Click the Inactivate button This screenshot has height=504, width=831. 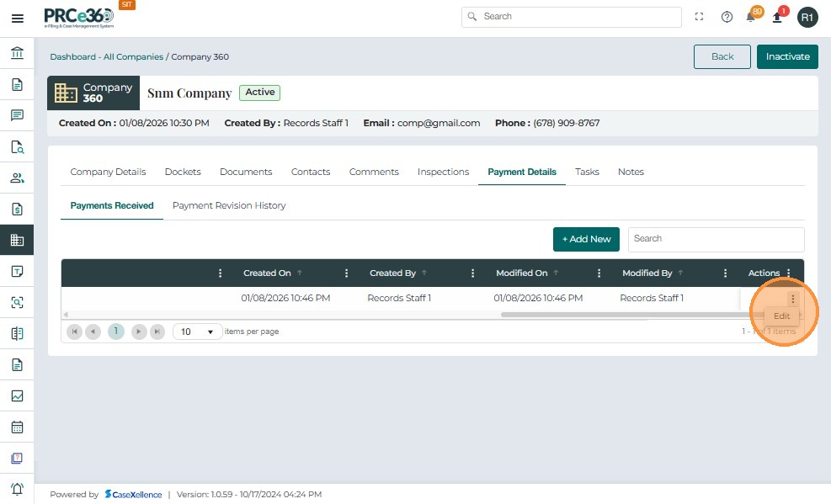pos(787,56)
